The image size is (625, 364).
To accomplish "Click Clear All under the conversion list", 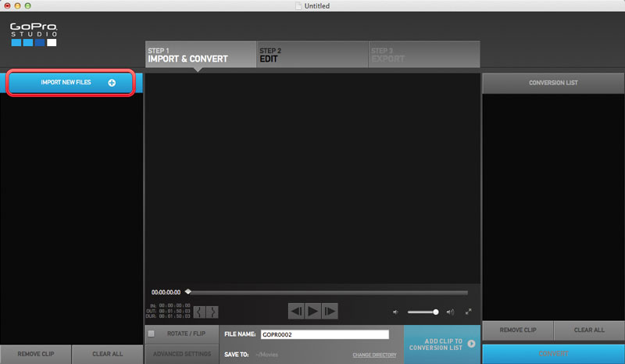I will [589, 330].
